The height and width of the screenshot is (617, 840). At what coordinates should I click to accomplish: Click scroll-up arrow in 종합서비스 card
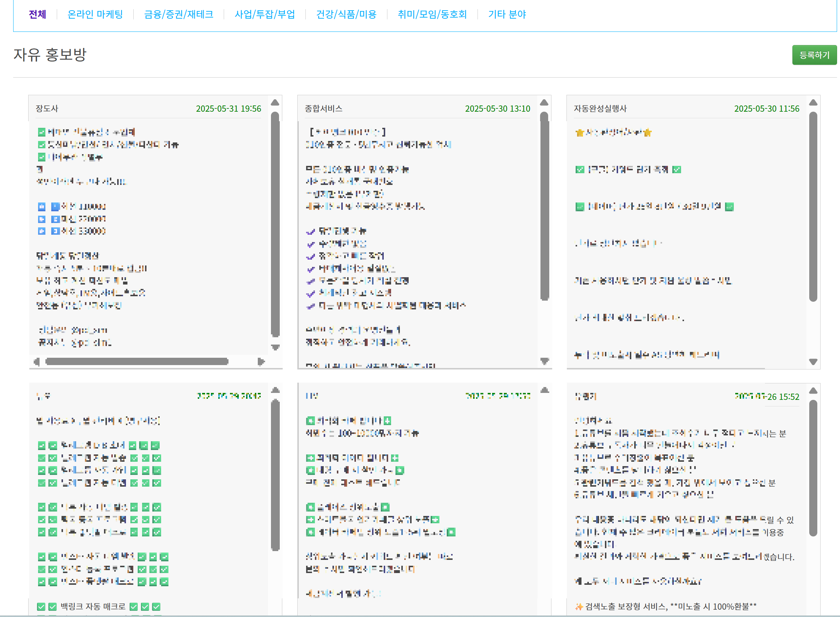(x=544, y=102)
